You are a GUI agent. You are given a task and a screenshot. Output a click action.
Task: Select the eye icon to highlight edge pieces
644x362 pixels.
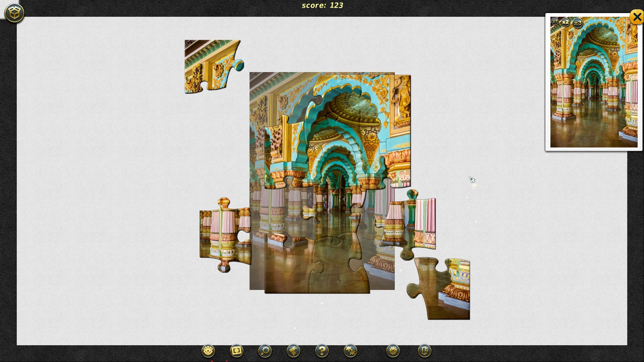pos(208,351)
